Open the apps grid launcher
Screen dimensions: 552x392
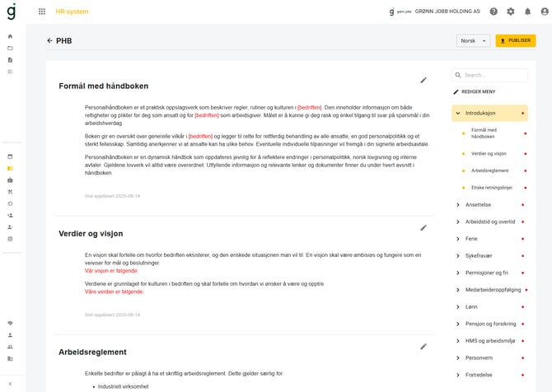tap(42, 12)
